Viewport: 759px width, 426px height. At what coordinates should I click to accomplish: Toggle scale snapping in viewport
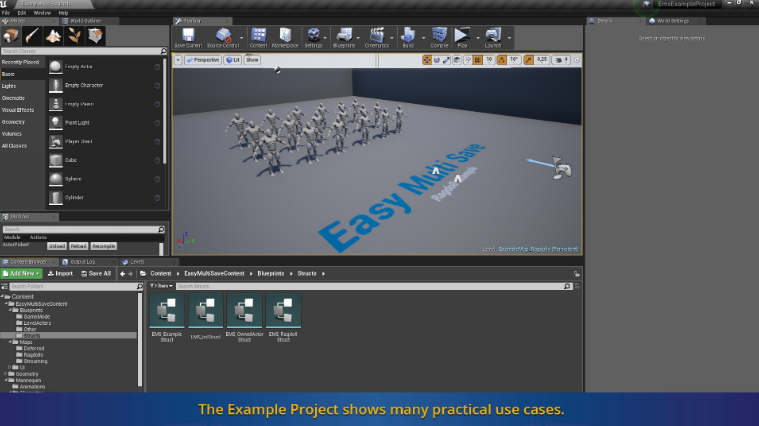coord(528,60)
